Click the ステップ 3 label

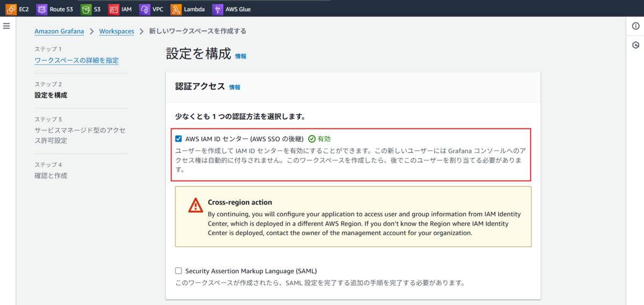click(x=48, y=119)
